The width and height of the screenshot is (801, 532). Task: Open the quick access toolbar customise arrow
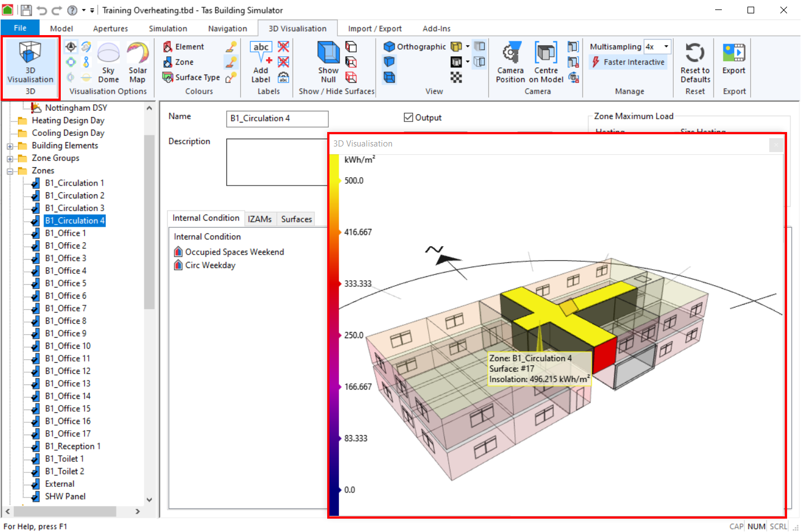92,10
